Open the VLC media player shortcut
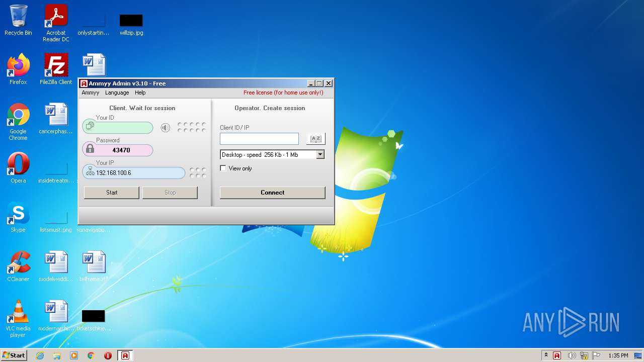The height and width of the screenshot is (362, 644). [18, 319]
